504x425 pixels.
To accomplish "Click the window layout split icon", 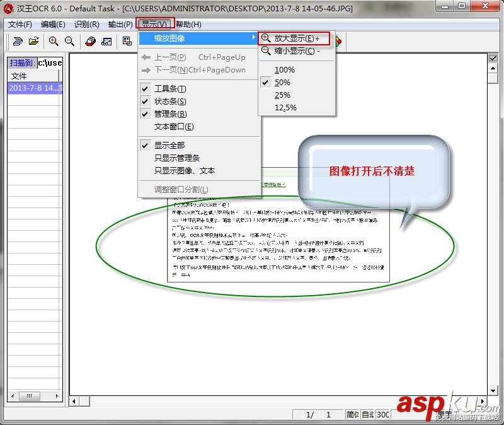I will [x=127, y=40].
